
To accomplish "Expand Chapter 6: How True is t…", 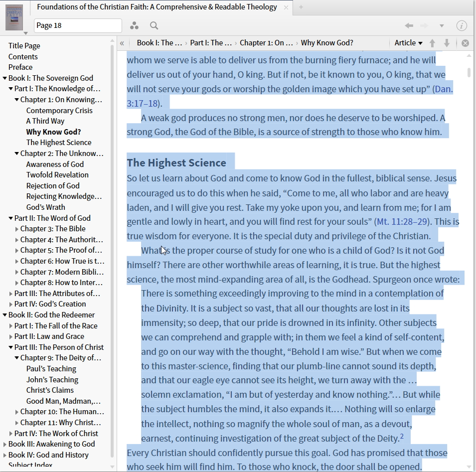I will coord(16,261).
